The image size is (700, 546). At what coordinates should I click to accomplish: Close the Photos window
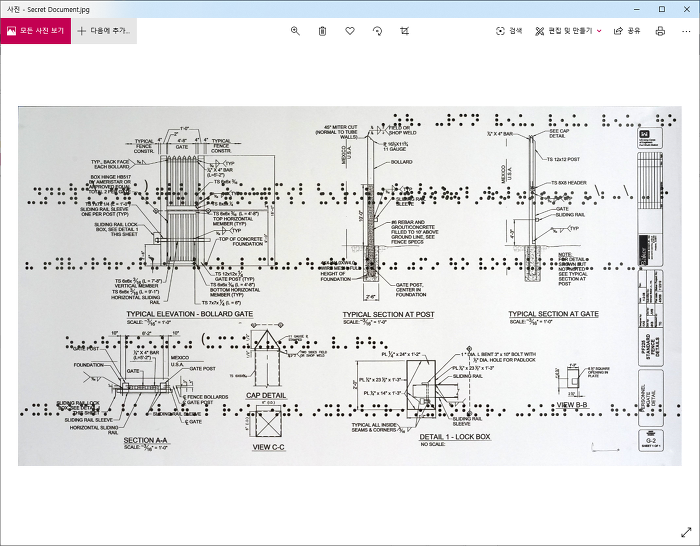click(687, 9)
